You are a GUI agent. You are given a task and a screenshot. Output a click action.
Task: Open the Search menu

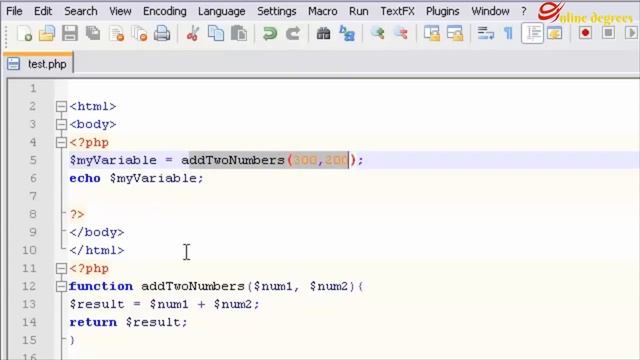click(81, 11)
